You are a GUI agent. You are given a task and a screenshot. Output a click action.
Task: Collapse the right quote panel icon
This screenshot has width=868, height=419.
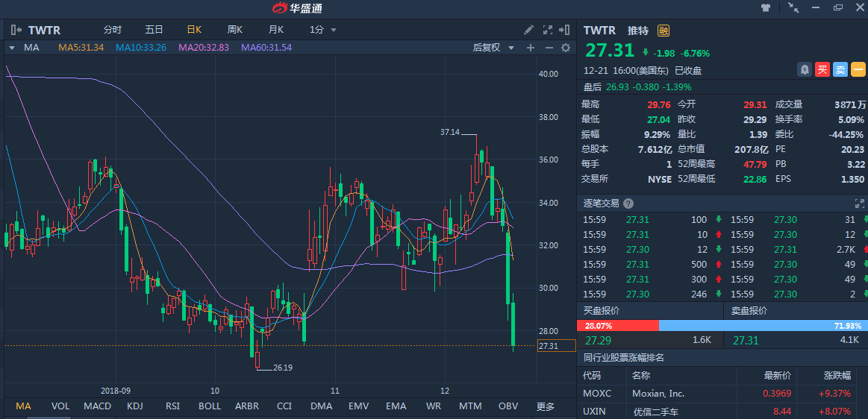point(565,30)
